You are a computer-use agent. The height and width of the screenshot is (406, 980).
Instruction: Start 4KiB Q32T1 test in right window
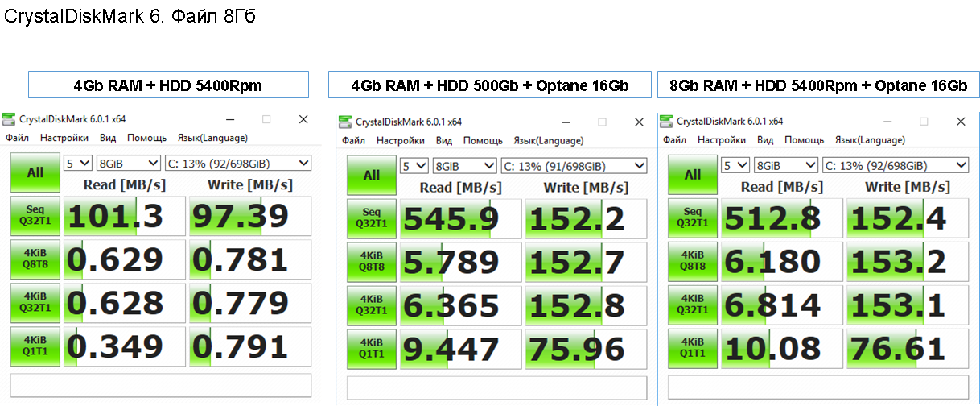[x=693, y=304]
